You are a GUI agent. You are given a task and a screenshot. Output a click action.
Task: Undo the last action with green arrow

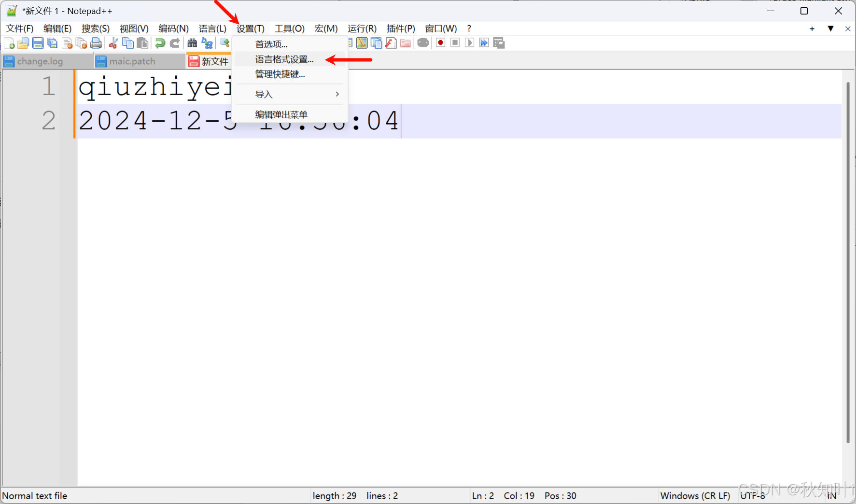pos(160,43)
